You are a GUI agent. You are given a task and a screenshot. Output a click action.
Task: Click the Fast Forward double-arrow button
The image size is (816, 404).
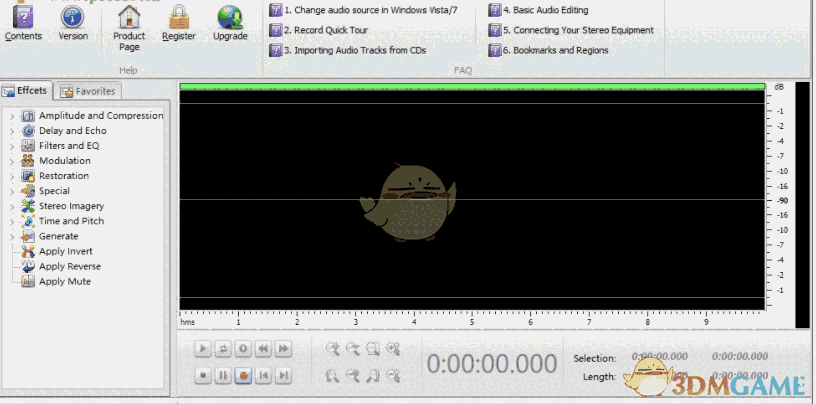pos(283,348)
